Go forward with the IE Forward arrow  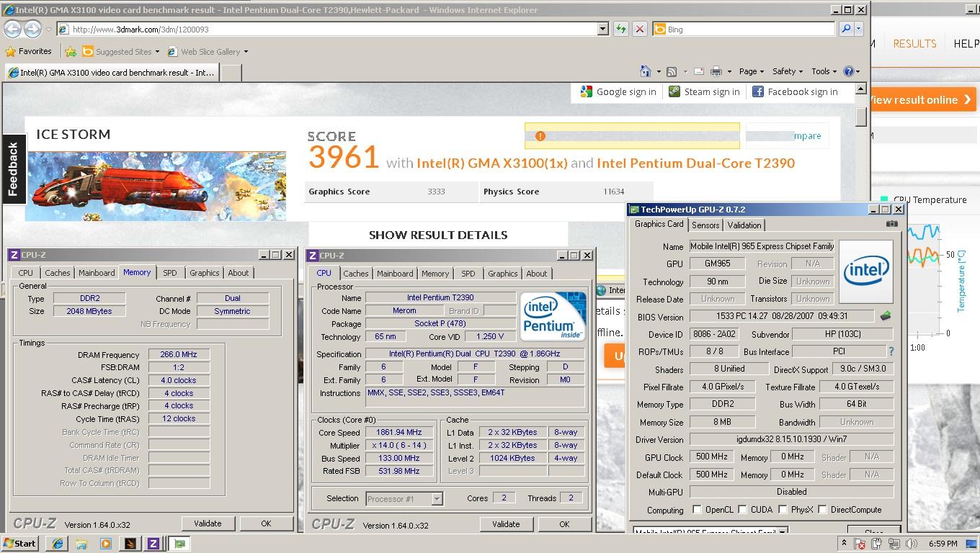32,29
